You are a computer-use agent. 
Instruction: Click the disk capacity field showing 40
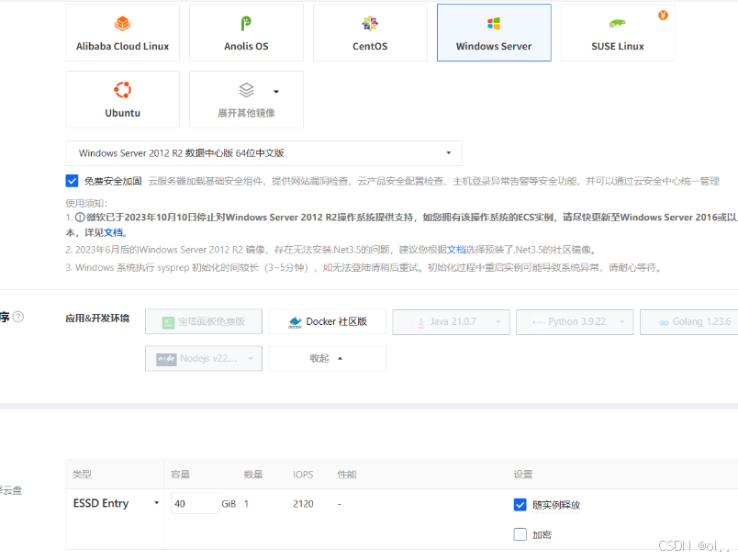[x=195, y=503]
